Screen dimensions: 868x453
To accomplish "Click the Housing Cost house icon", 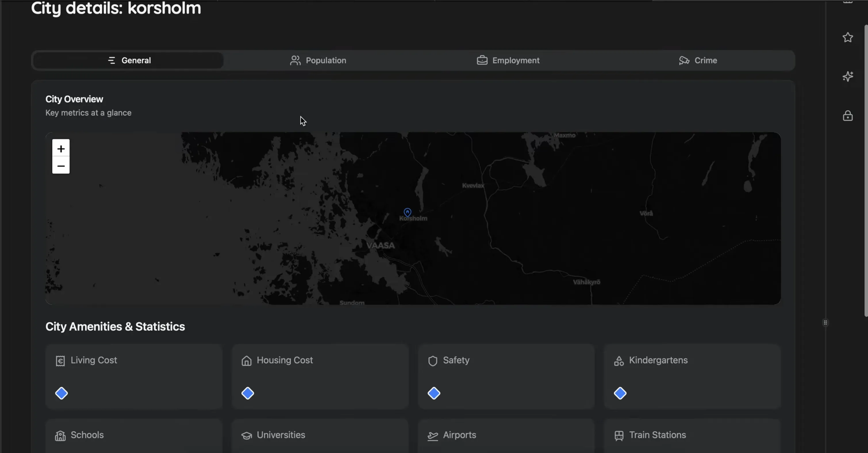I will point(247,361).
